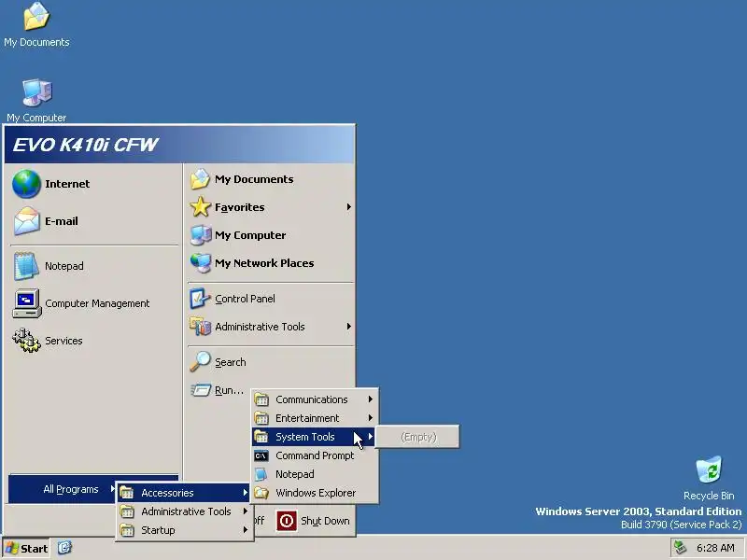
Task: Click the Notepad icon in Accessories submenu
Action: tap(261, 474)
